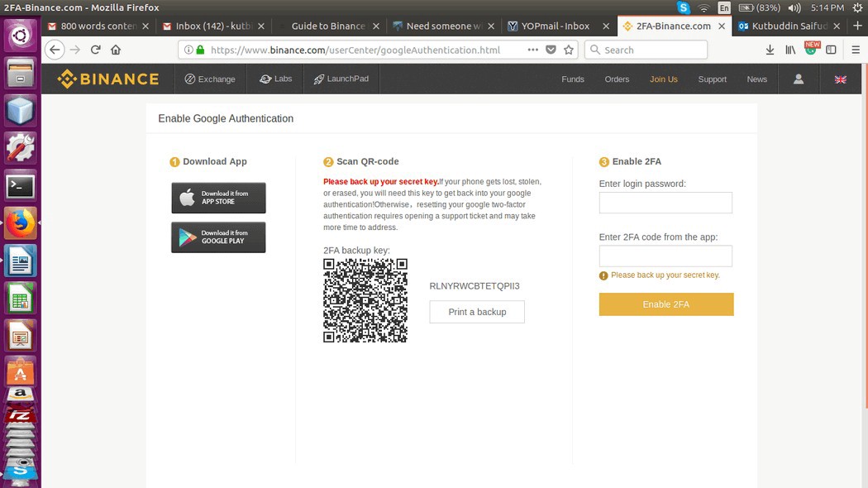Click the browser Forward arrow
This screenshot has width=868, height=488.
tap(74, 50)
